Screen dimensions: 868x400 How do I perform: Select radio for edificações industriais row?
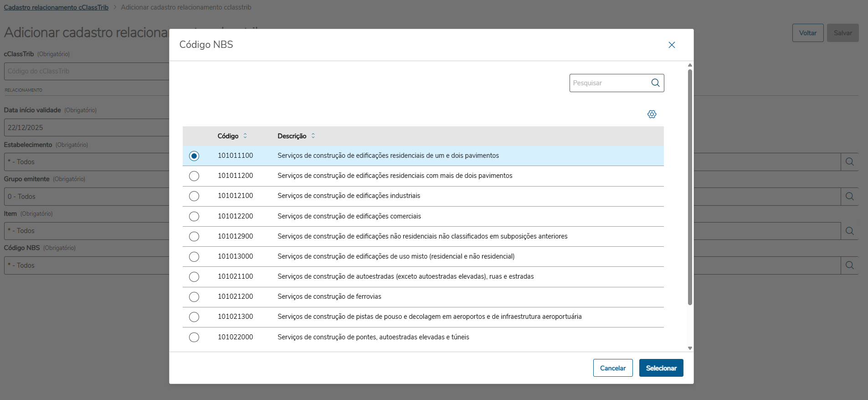(194, 196)
